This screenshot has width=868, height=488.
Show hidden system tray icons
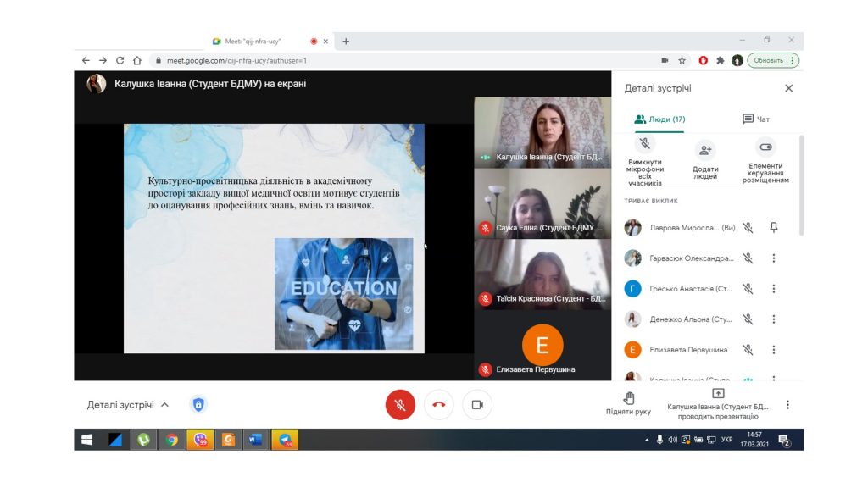pos(647,440)
